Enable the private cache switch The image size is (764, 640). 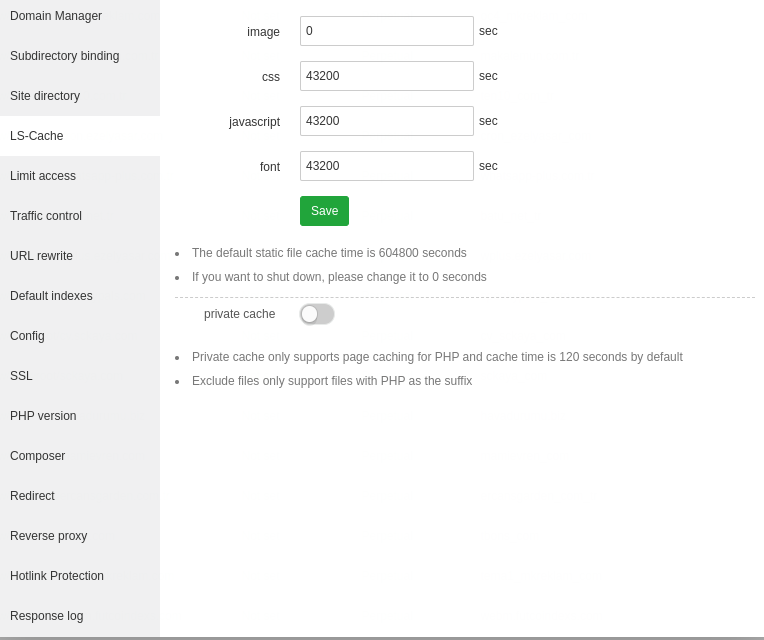click(x=317, y=314)
